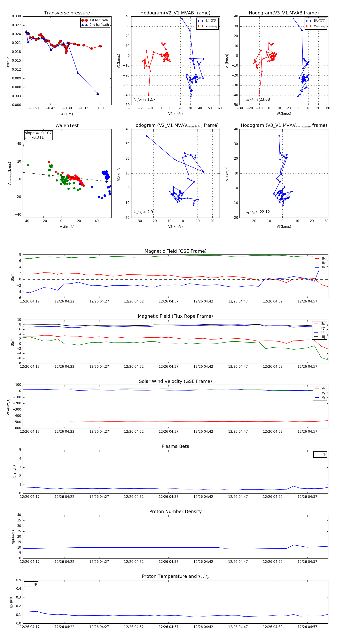Click the eigenvalue ratio annotation reading 12.7
This screenshot has height=644, width=351.
[144, 100]
